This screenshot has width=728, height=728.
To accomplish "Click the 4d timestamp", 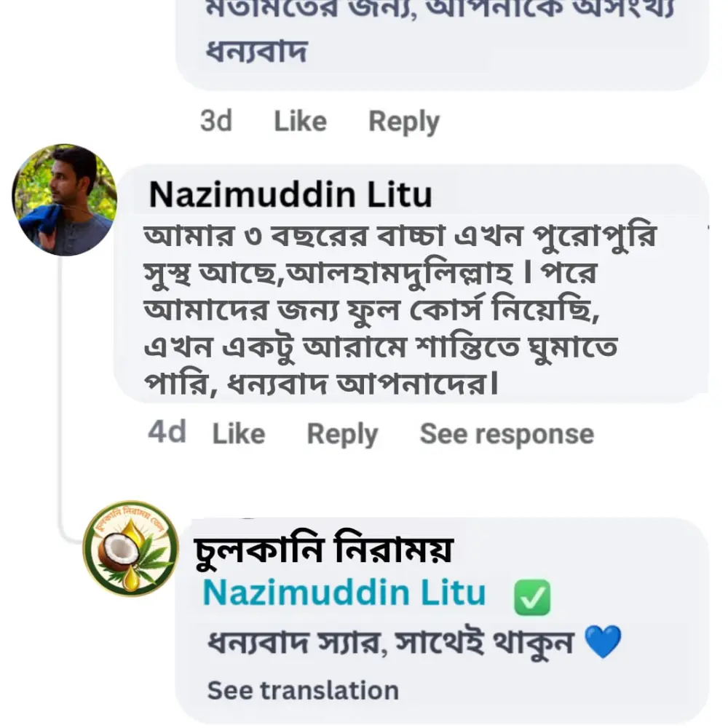I will [167, 432].
